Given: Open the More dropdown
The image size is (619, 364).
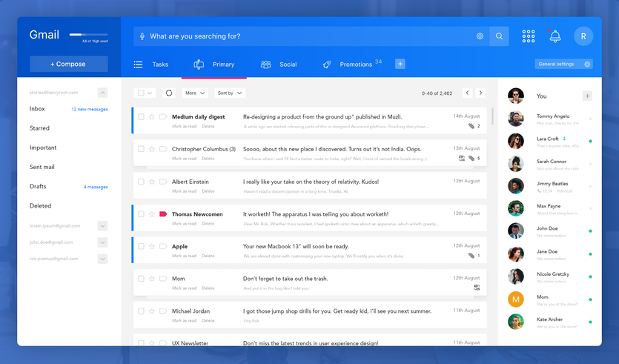Looking at the screenshot, I should tap(195, 93).
